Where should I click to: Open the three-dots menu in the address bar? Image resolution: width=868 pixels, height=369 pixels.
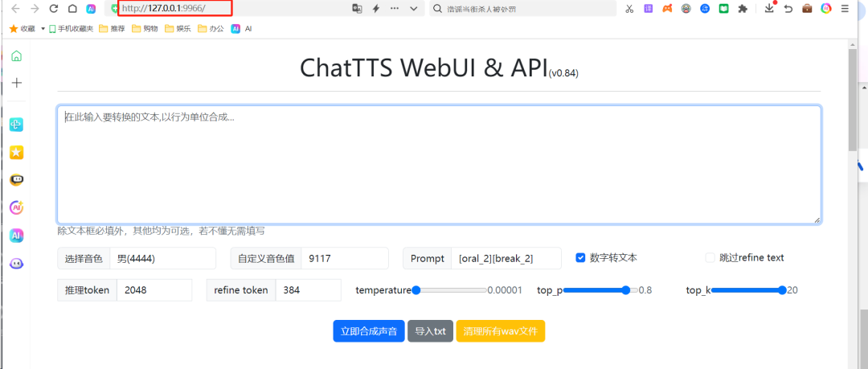point(395,8)
